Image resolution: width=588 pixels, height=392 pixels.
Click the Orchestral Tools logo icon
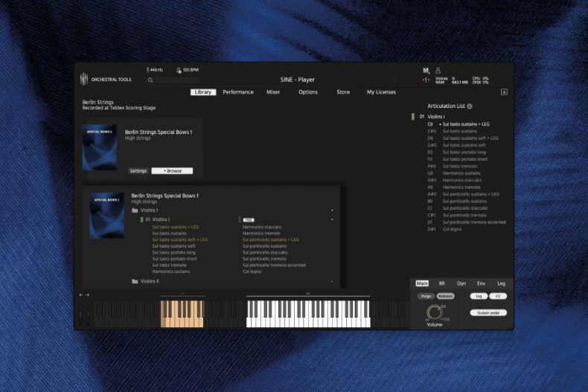point(84,79)
